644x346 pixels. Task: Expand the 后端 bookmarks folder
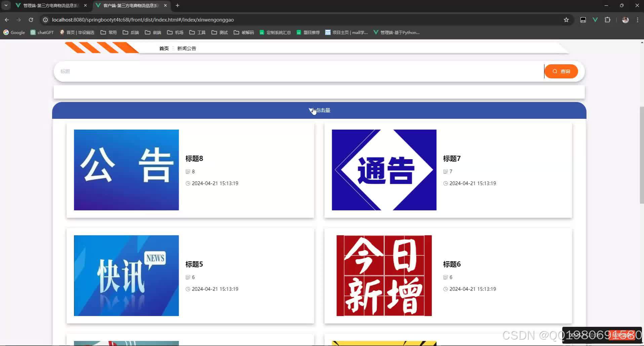(x=131, y=32)
